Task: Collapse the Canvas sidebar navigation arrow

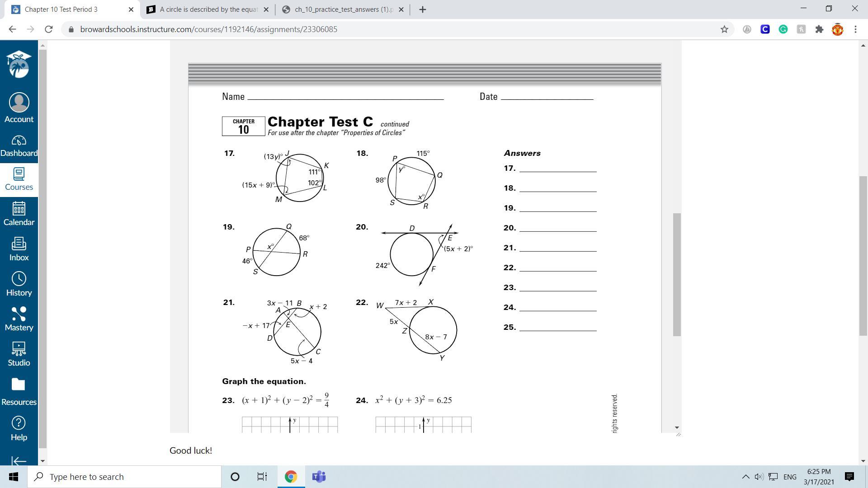Action: click(19, 461)
